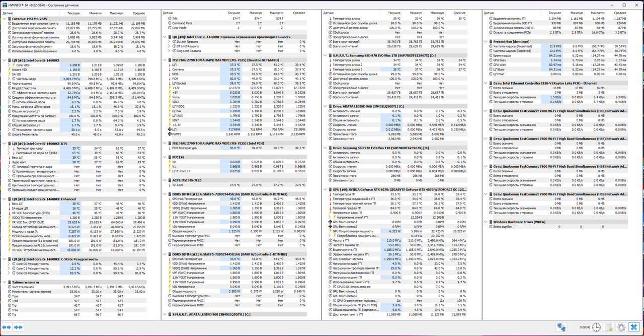Collapse the GPU [#0]: NVIDIA GeForce RTX 4070 group

pos(326,189)
